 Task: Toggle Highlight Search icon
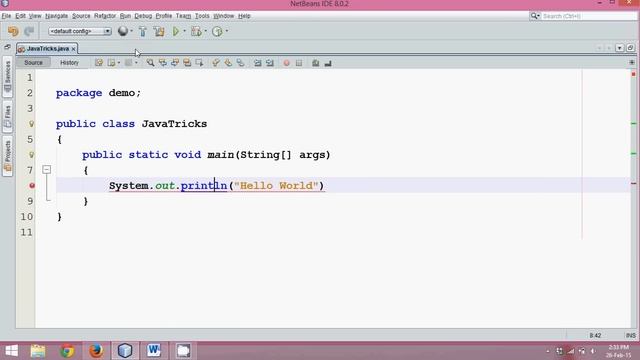[x=187, y=63]
